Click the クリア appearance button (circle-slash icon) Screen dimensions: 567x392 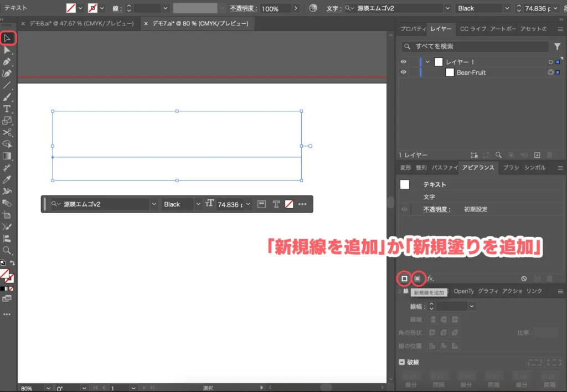tap(524, 278)
